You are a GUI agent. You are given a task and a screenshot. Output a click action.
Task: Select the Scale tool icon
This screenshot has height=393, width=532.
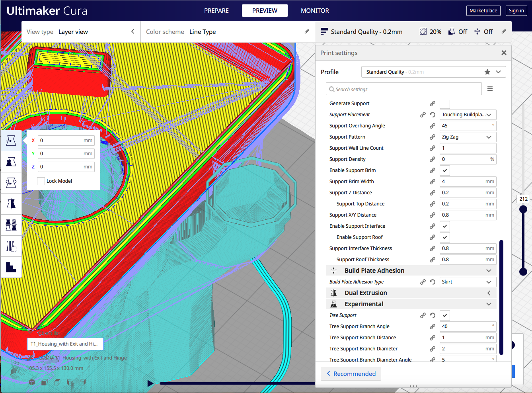pos(11,162)
